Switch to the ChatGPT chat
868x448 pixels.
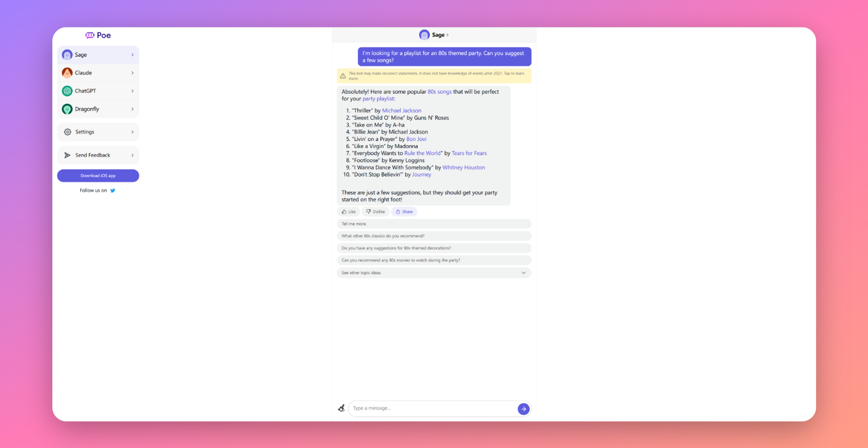(98, 91)
